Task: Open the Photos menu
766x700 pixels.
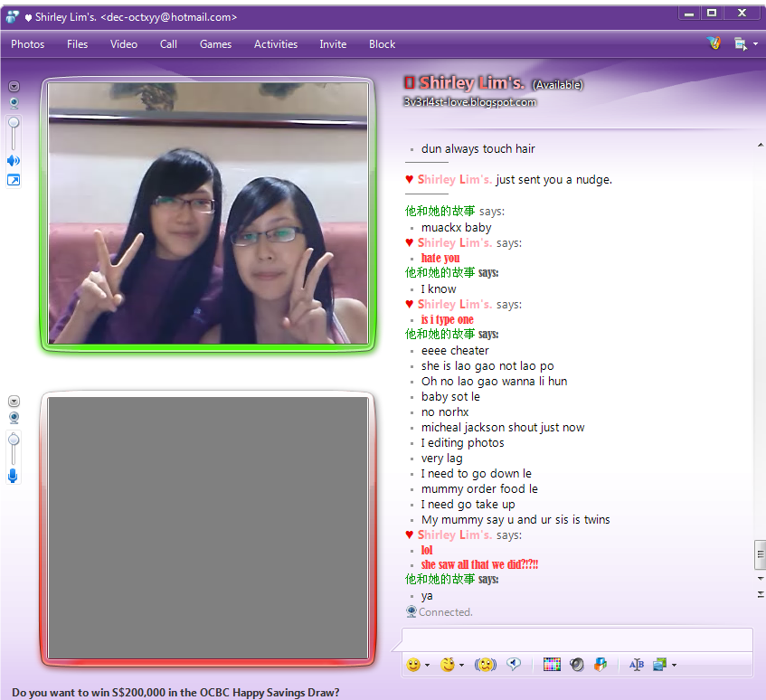Action: pyautogui.click(x=27, y=44)
